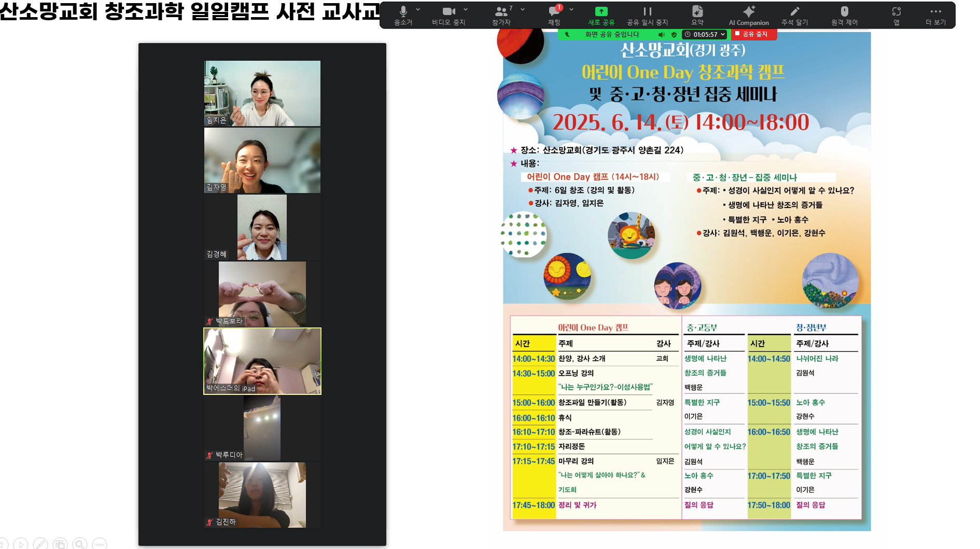Start a new share with green arrow icon

pos(601,15)
